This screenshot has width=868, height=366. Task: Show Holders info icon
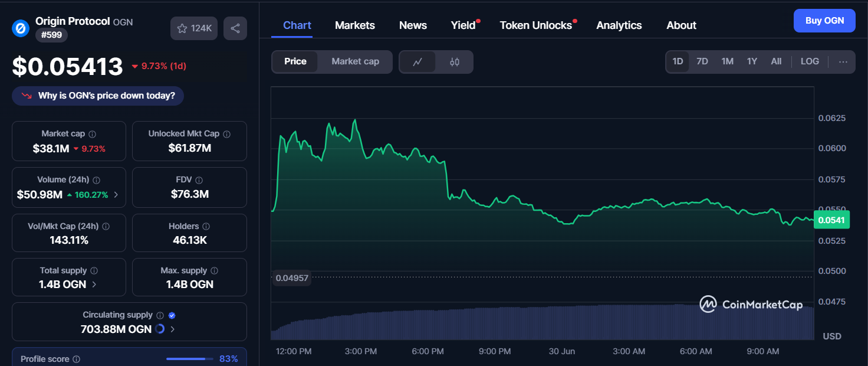pos(207,226)
